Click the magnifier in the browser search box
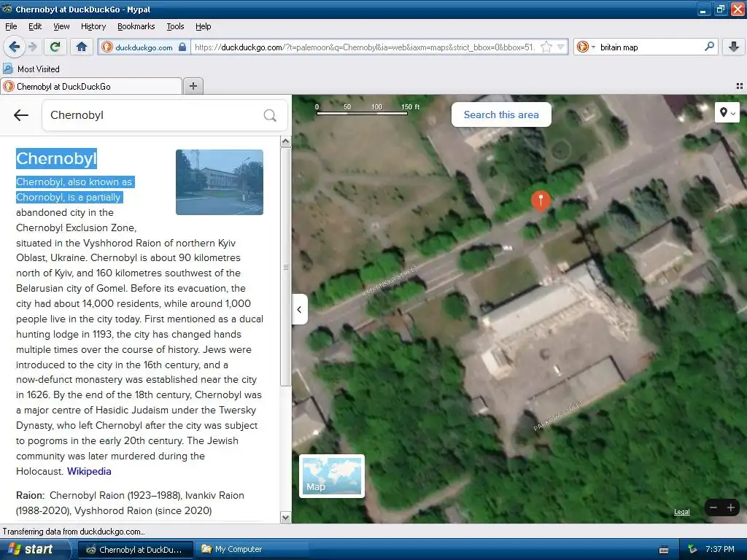The height and width of the screenshot is (560, 747). [709, 47]
